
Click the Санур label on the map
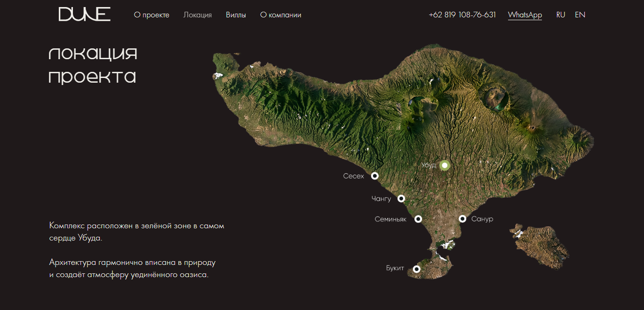(482, 219)
